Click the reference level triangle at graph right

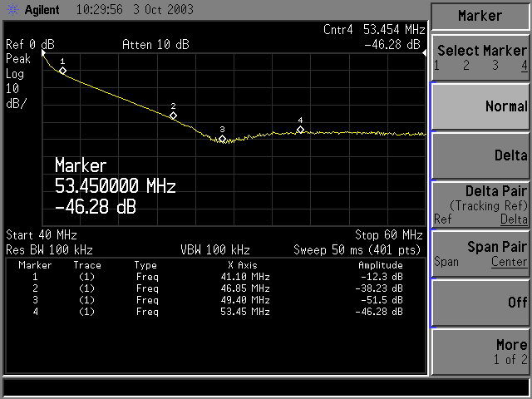tap(424, 53)
